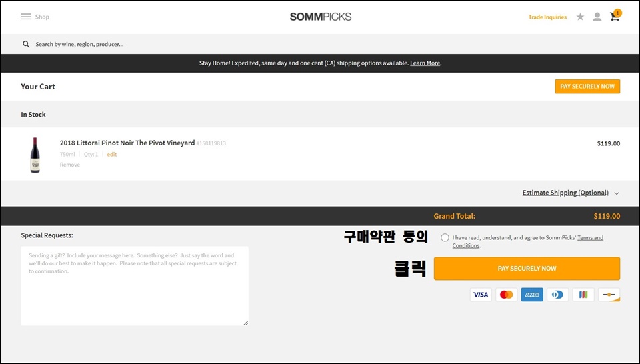Open the user account icon

coord(597,17)
